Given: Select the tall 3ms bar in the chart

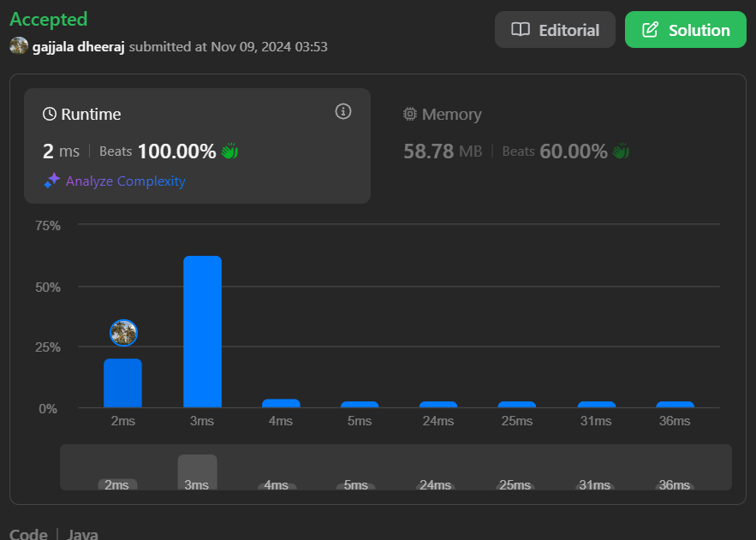Looking at the screenshot, I should [x=202, y=331].
